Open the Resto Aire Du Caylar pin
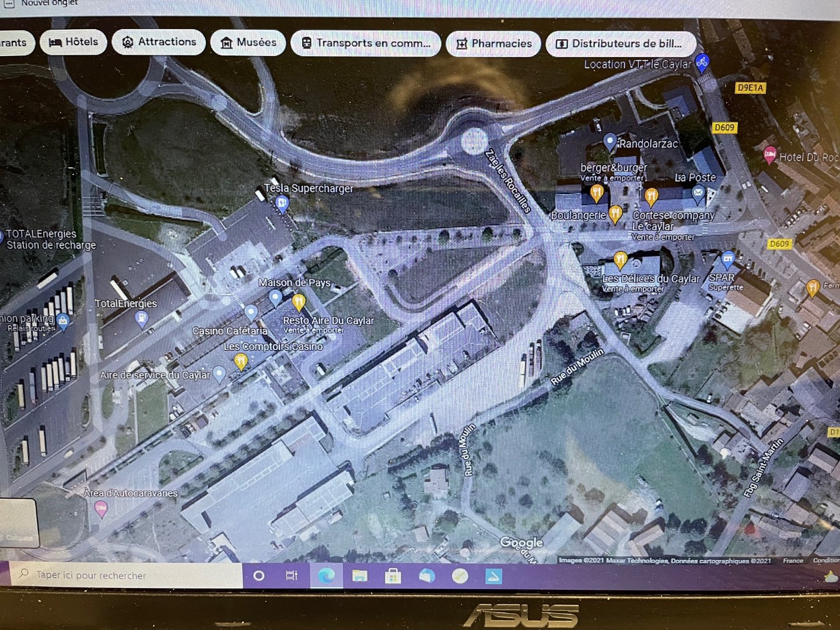Image resolution: width=840 pixels, height=630 pixels. click(298, 302)
